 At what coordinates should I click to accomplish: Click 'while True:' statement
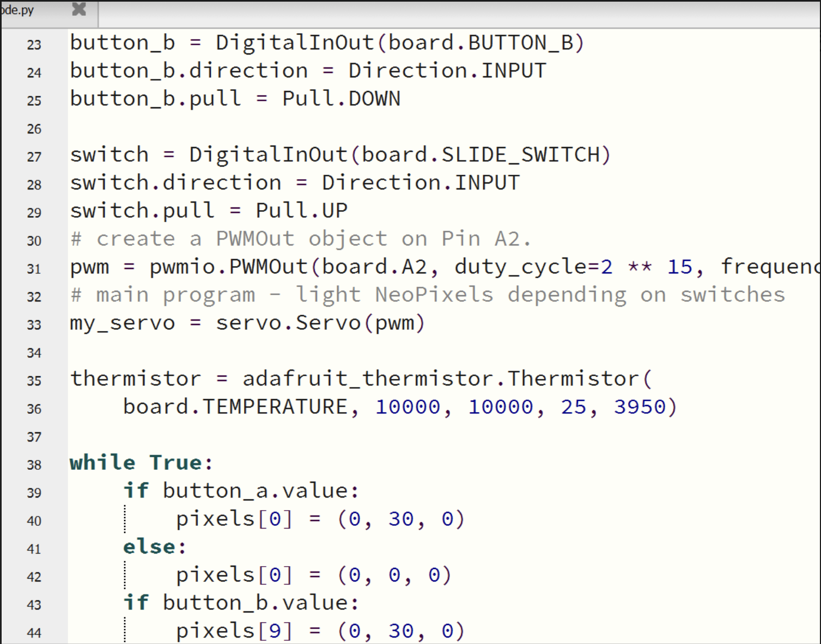point(141,463)
